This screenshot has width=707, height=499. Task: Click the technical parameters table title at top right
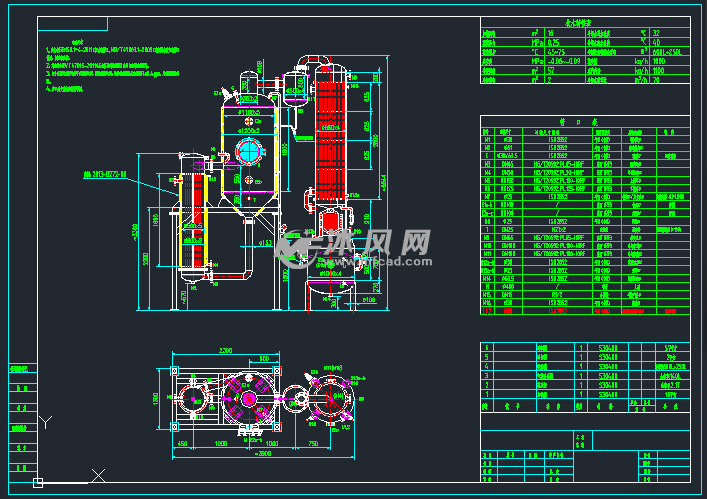(x=585, y=22)
